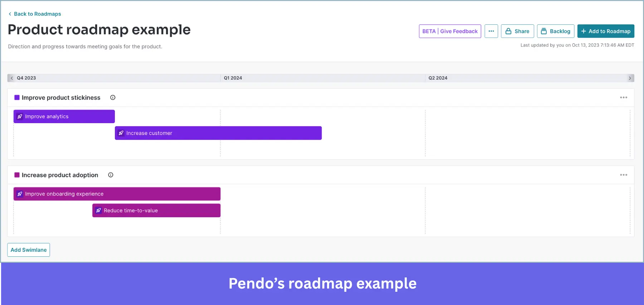Click the lock icon inside the Share button
Viewport: 644px width, 305px height.
click(508, 31)
